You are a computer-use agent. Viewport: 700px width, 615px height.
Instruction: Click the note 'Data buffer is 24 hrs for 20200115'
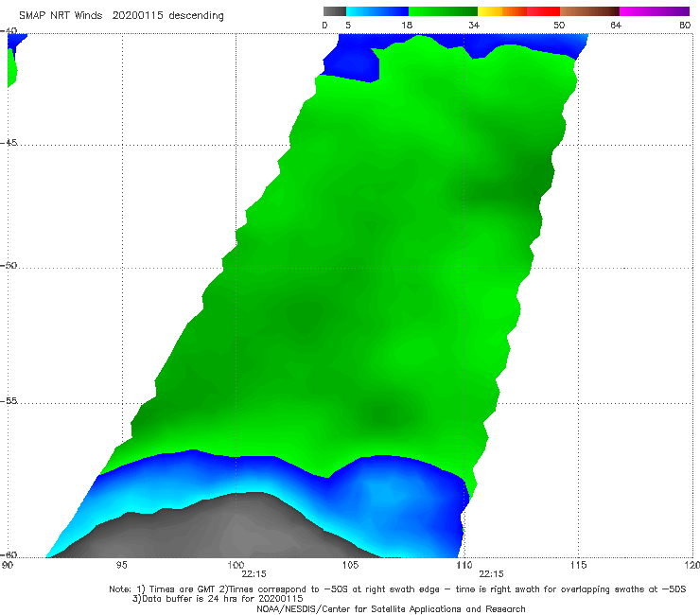[x=222, y=599]
